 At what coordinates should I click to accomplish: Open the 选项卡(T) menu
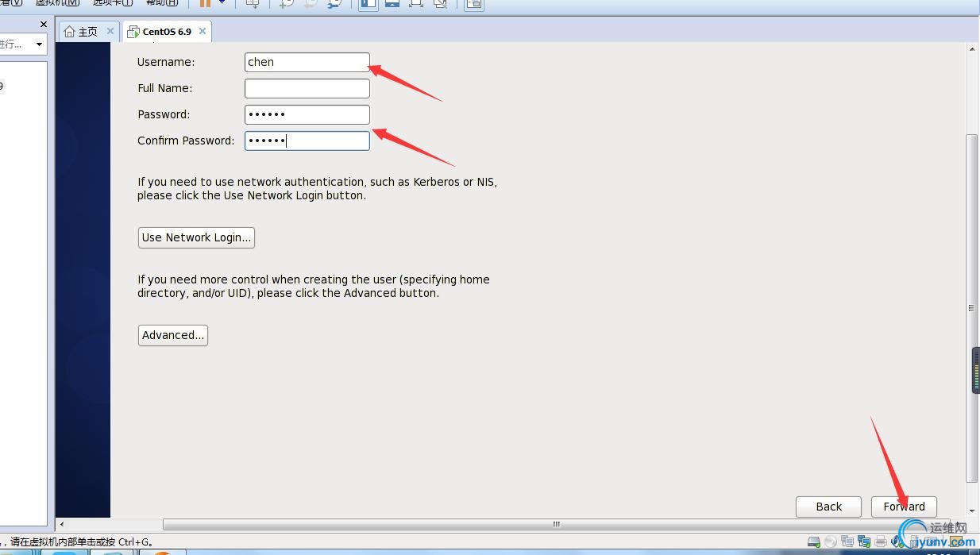(113, 3)
